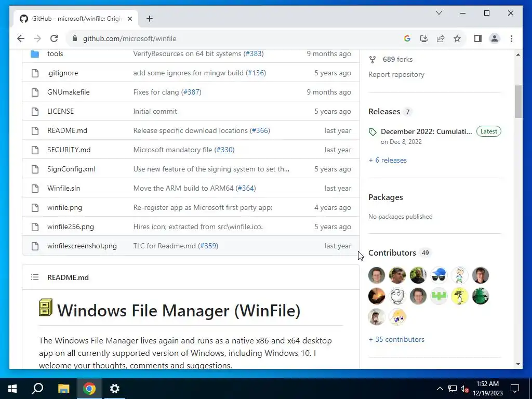This screenshot has height=399, width=532.
Task: Open Winfile.sln file
Action: pyautogui.click(x=63, y=188)
